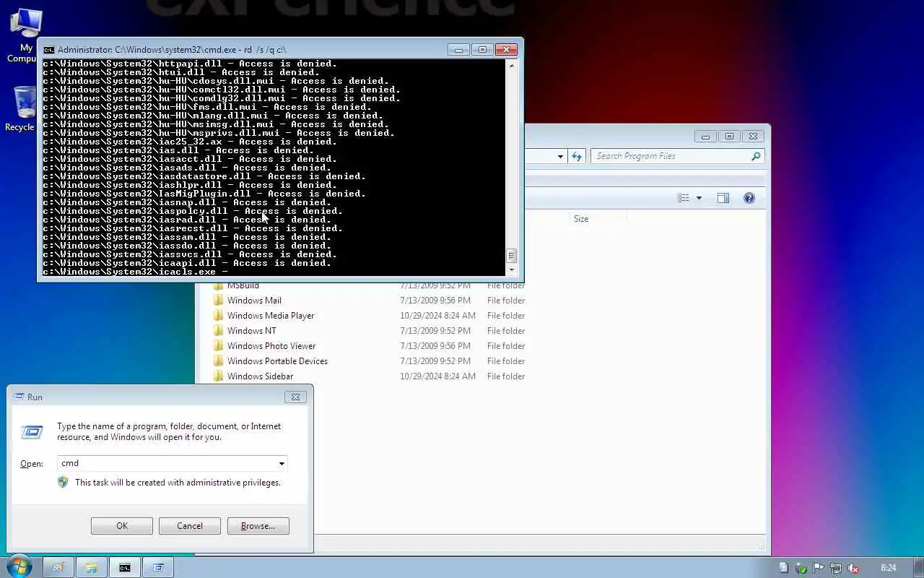924x578 pixels.
Task: Sort by the Size column header
Action: pos(581,219)
